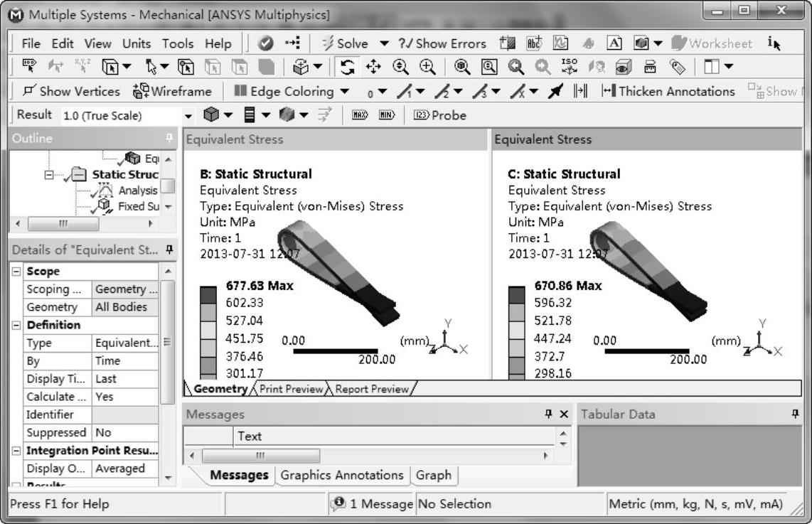Screen dimensions: 812x524
Task: Toggle Wireframe display
Action: (173, 92)
